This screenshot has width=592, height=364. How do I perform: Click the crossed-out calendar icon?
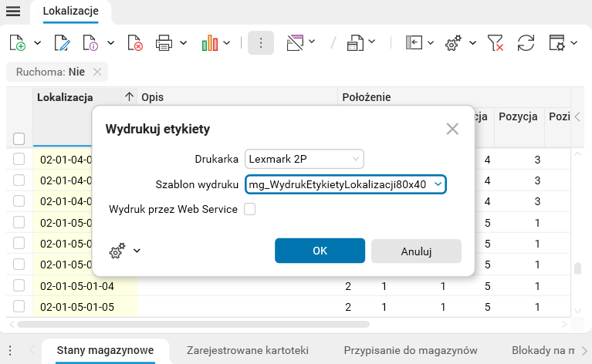(x=296, y=42)
